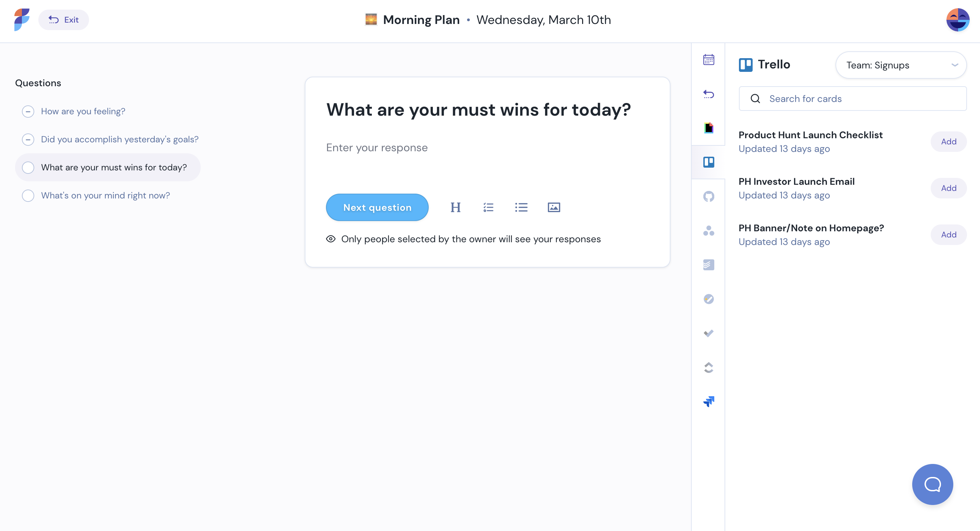The width and height of the screenshot is (980, 531).
Task: Click the Next question button
Action: click(377, 208)
